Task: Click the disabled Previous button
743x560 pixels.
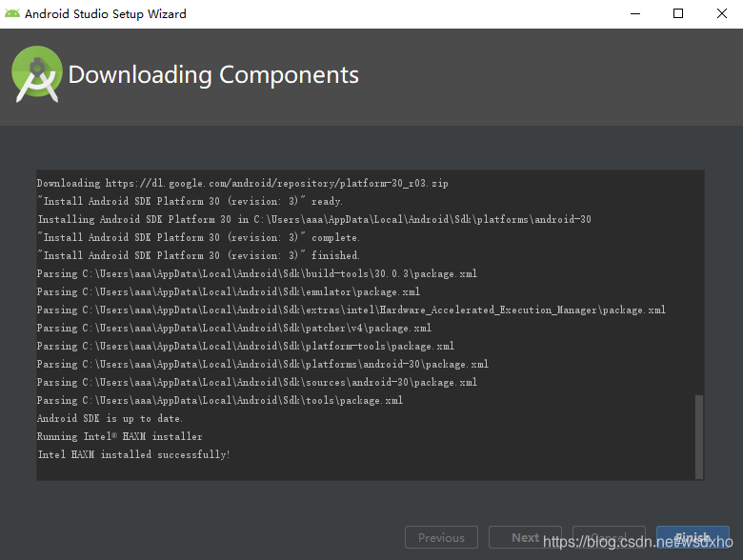Action: pos(441,537)
